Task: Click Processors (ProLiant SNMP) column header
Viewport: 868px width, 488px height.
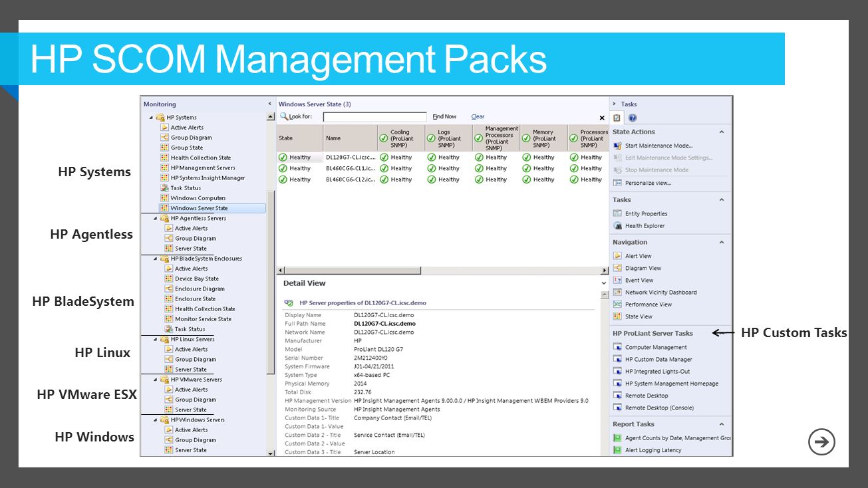Action: 589,138
